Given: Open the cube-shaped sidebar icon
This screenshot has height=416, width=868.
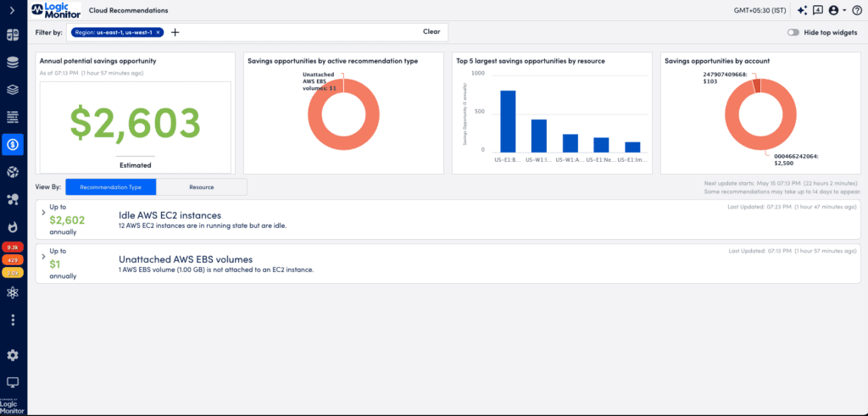Looking at the screenshot, I should point(12,172).
